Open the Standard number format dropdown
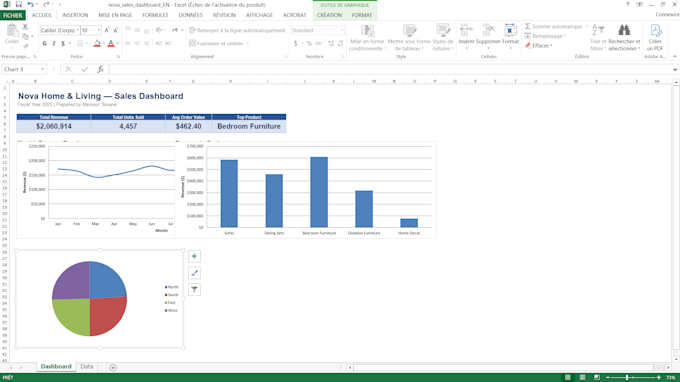The image size is (680, 382). (342, 30)
